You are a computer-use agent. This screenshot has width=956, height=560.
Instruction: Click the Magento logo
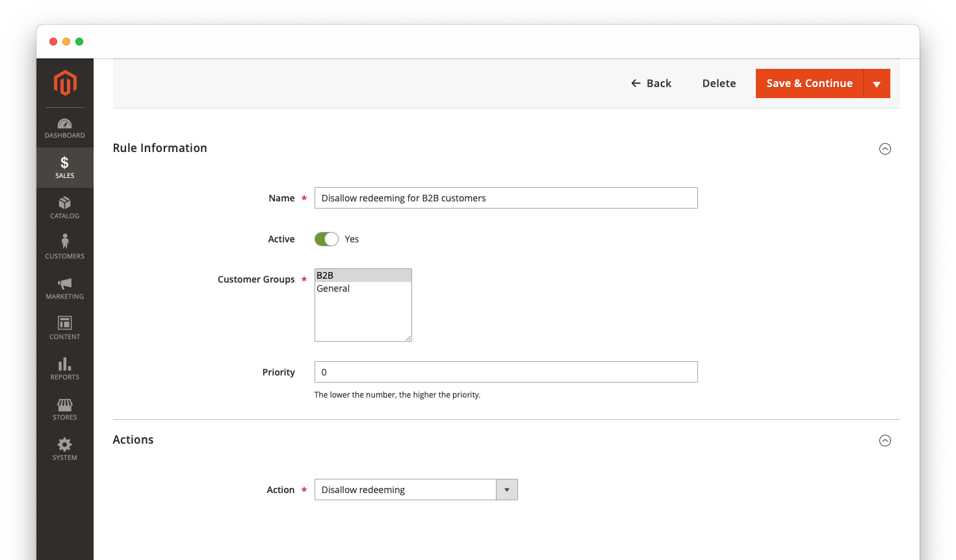(65, 83)
